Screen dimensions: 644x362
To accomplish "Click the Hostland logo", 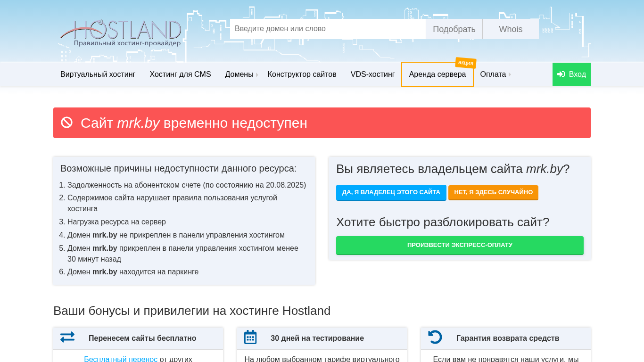I will point(121,33).
